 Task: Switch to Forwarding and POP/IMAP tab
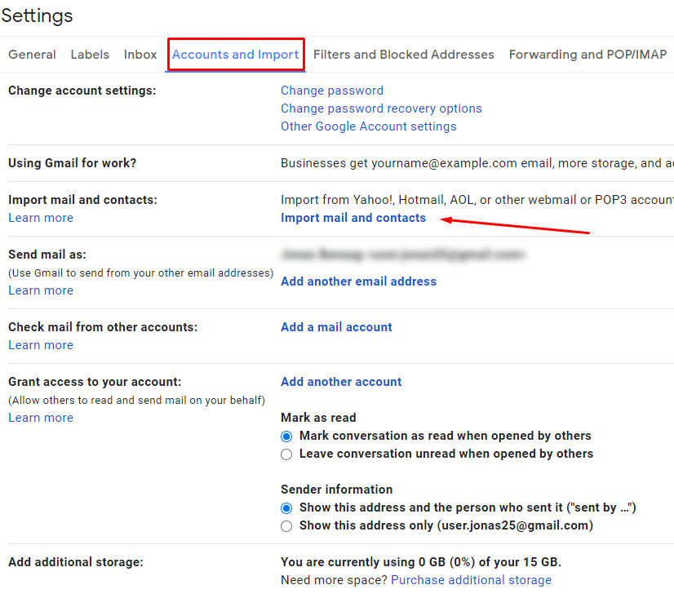click(x=588, y=55)
